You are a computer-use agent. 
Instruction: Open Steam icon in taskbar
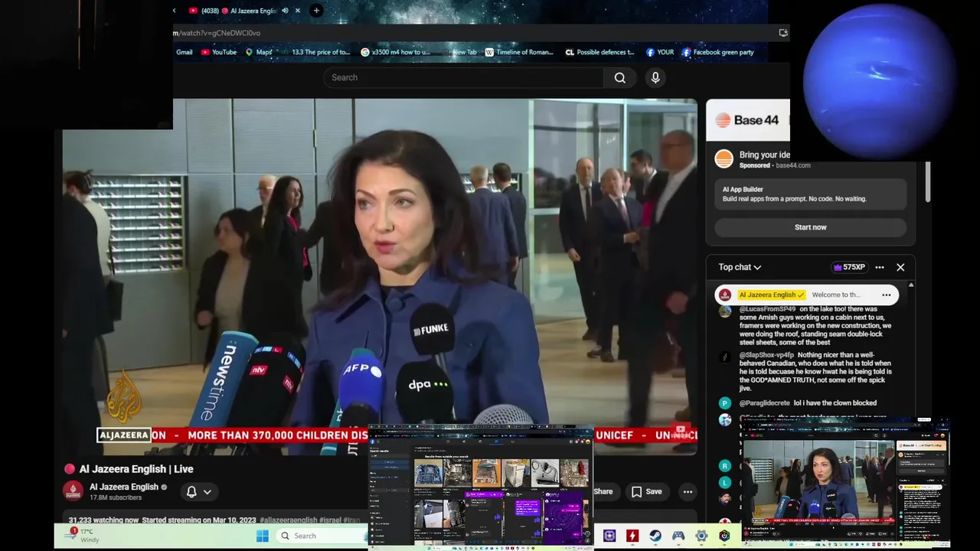pos(655,536)
